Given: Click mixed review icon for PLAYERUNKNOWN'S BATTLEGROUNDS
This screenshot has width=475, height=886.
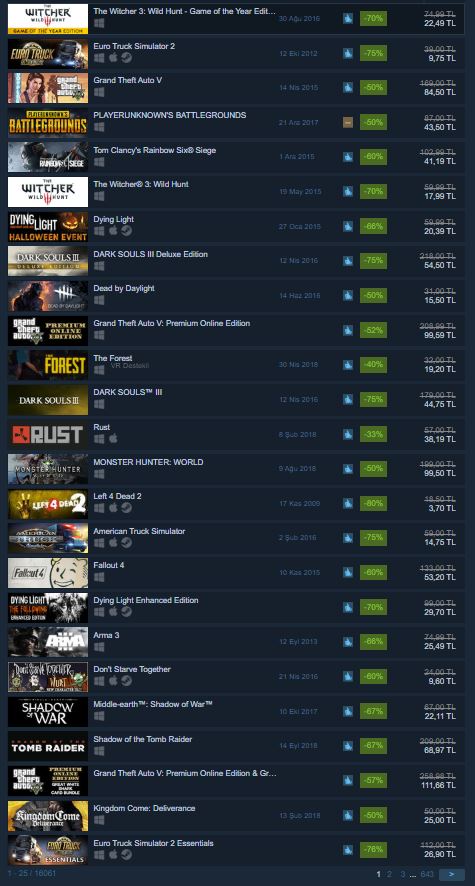Looking at the screenshot, I should 348,122.
